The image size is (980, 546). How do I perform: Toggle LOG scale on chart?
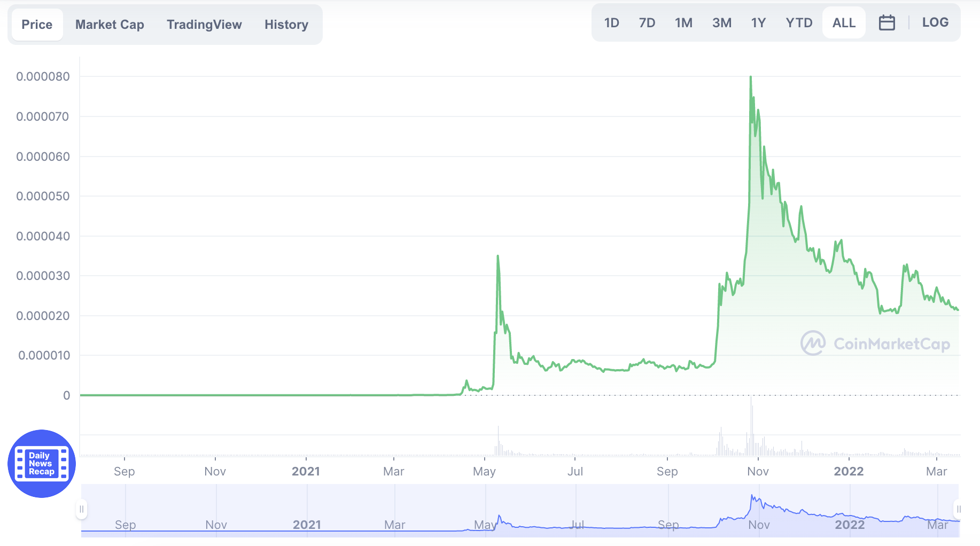935,22
